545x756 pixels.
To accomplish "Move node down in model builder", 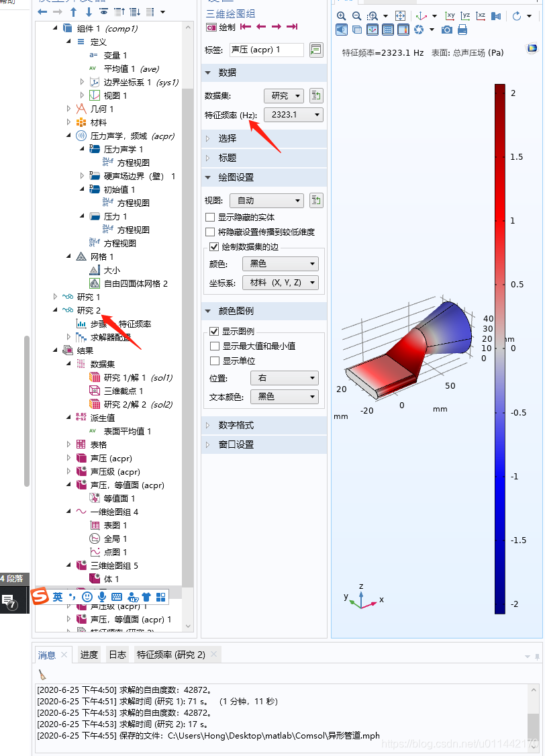I will tap(89, 11).
